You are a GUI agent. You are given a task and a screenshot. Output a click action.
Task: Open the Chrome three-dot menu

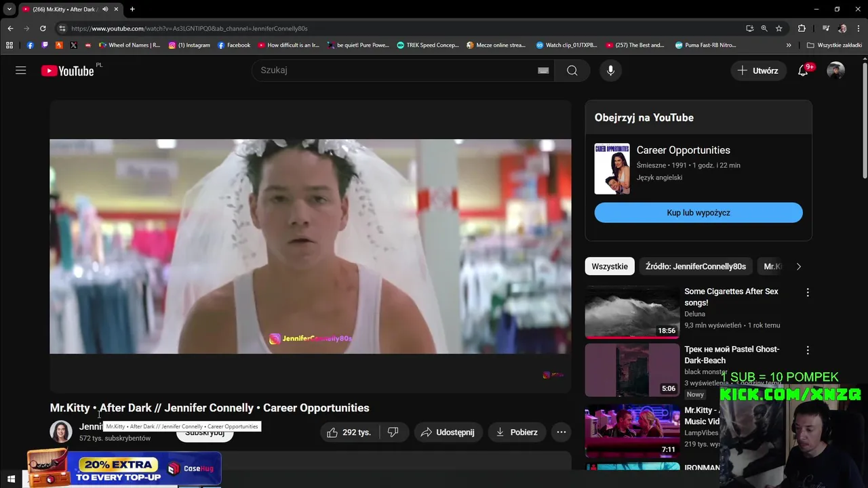click(x=858, y=28)
